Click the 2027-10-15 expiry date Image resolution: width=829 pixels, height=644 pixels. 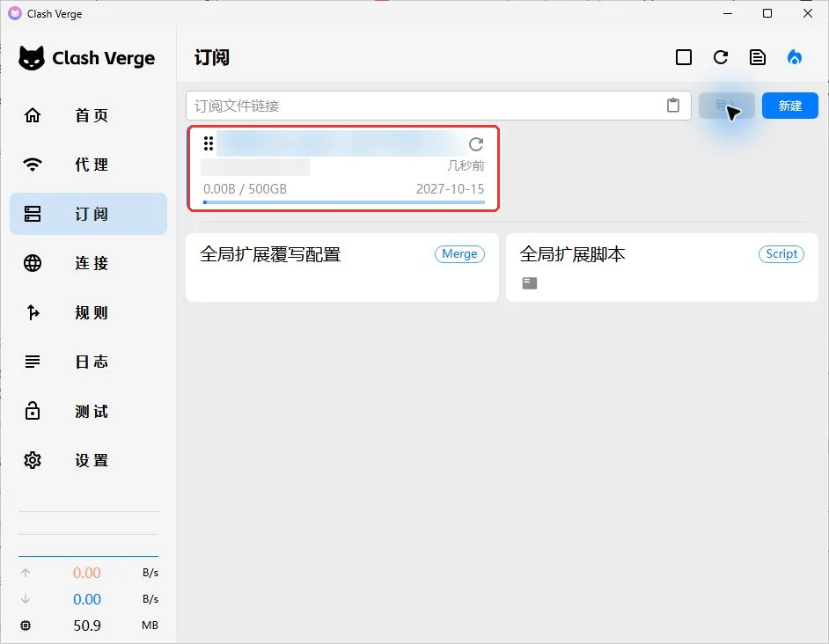450,189
